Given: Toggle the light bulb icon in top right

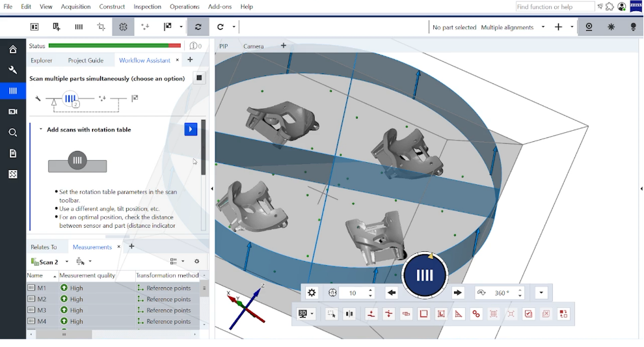Looking at the screenshot, I should click(633, 27).
